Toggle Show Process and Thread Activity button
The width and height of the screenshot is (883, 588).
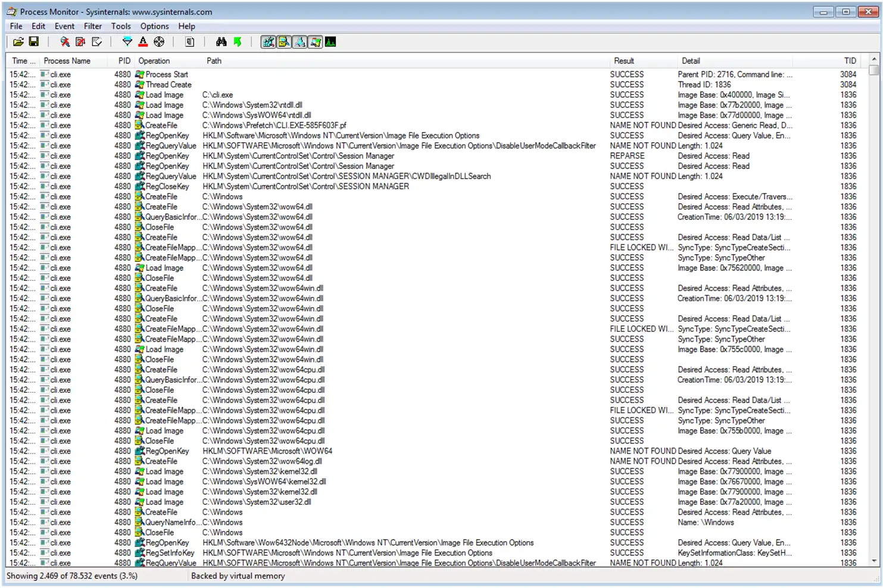pos(315,42)
